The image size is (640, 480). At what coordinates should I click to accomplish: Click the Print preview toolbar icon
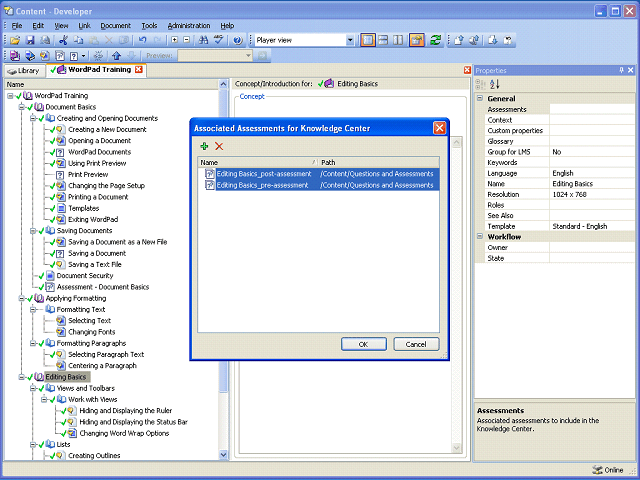(x=45, y=40)
